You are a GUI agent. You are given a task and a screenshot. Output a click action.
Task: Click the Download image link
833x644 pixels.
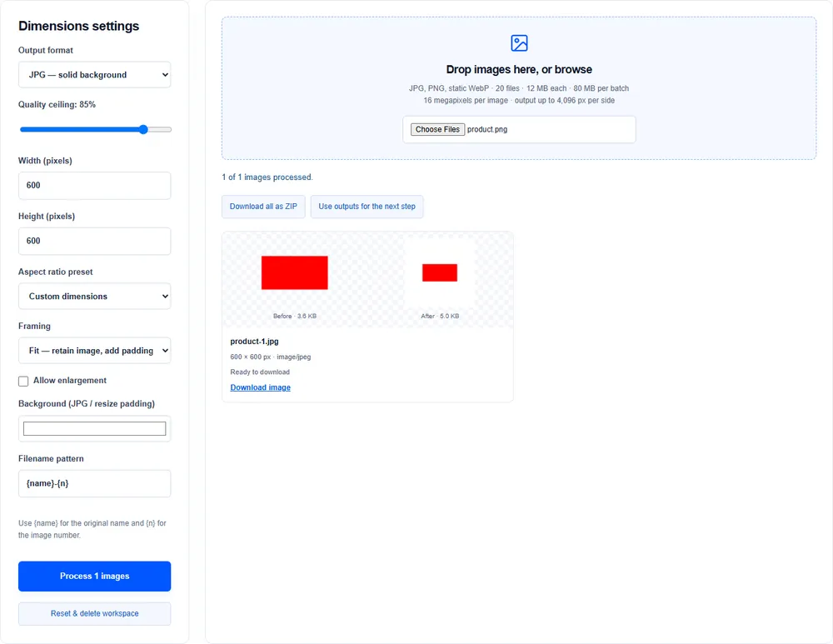tap(260, 387)
